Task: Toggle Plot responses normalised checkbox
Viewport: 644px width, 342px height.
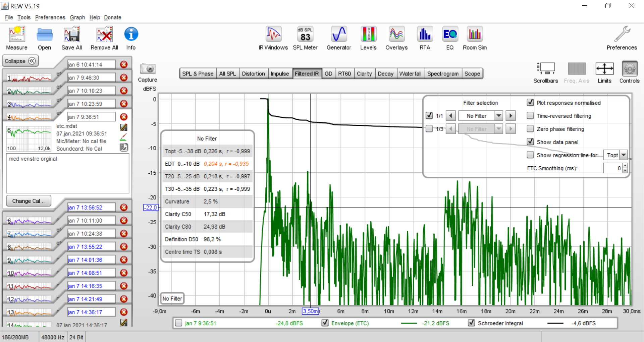Action: [530, 102]
